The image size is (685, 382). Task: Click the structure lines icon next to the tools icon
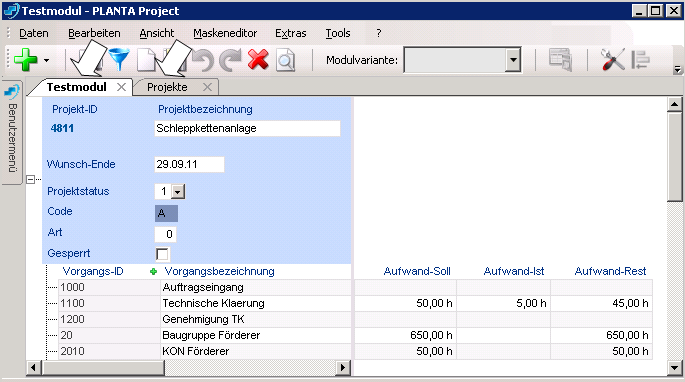tap(641, 60)
